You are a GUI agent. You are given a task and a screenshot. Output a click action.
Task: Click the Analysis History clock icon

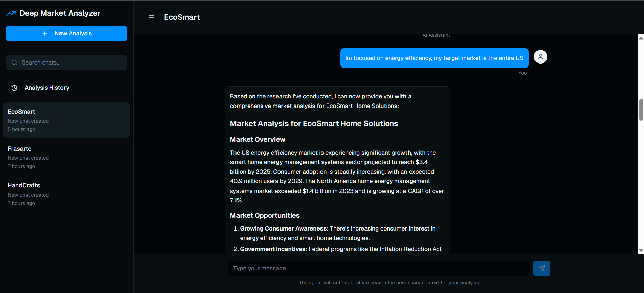click(14, 88)
